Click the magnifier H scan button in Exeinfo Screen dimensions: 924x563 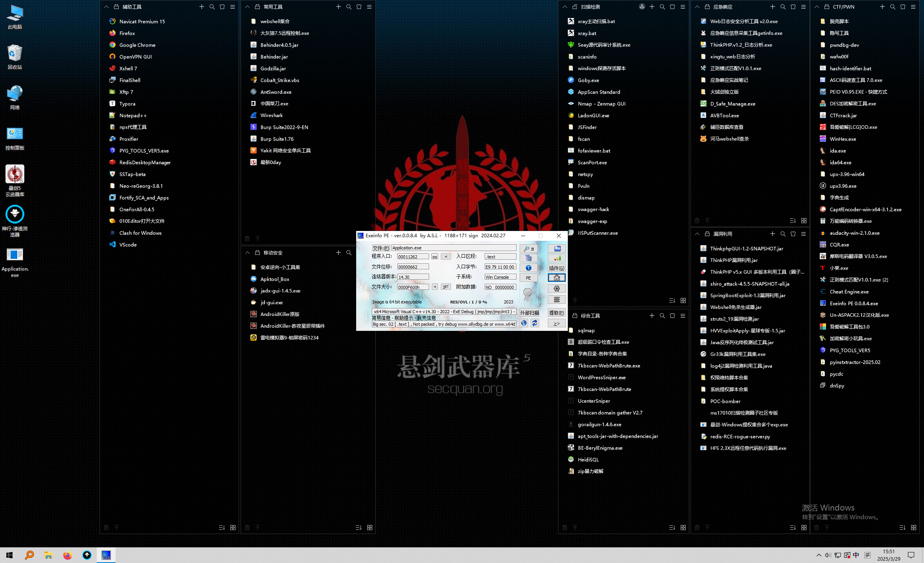(x=528, y=249)
